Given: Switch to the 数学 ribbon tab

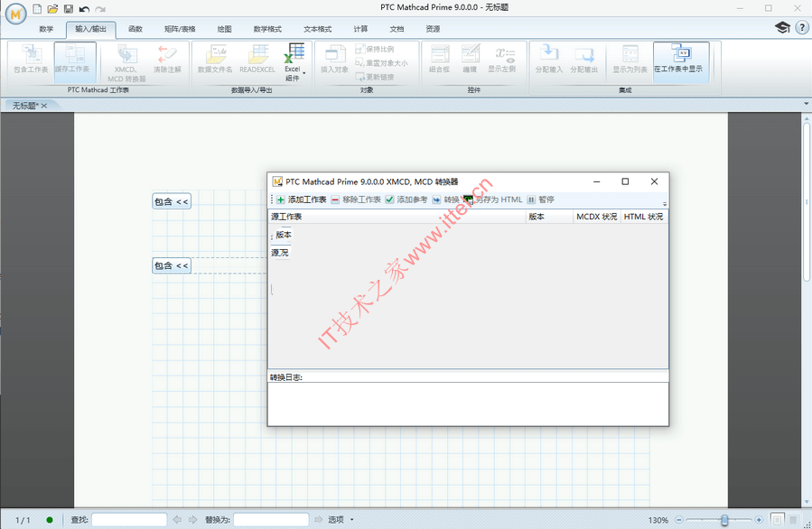Looking at the screenshot, I should tap(46, 29).
